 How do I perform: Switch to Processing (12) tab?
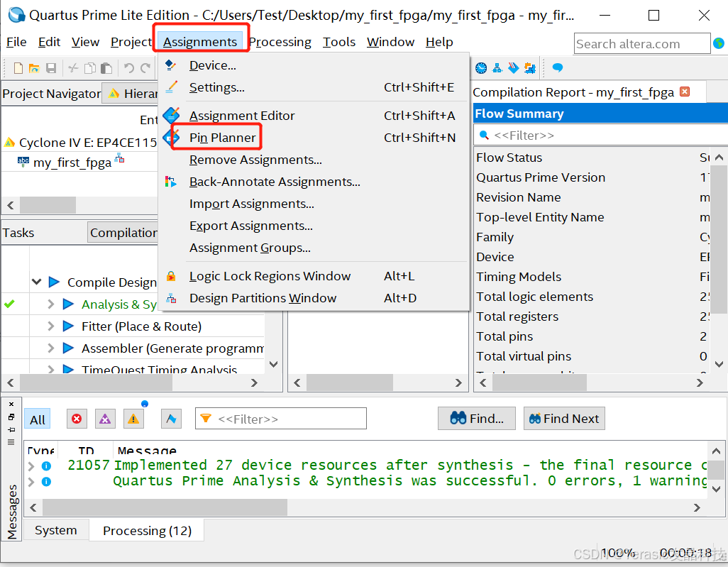[147, 530]
